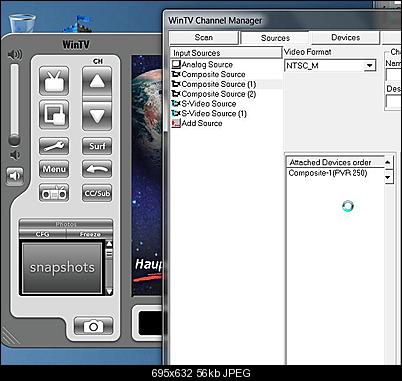This screenshot has height=381, width=402.
Task: Click the Photos panel header bar
Action: 66,224
